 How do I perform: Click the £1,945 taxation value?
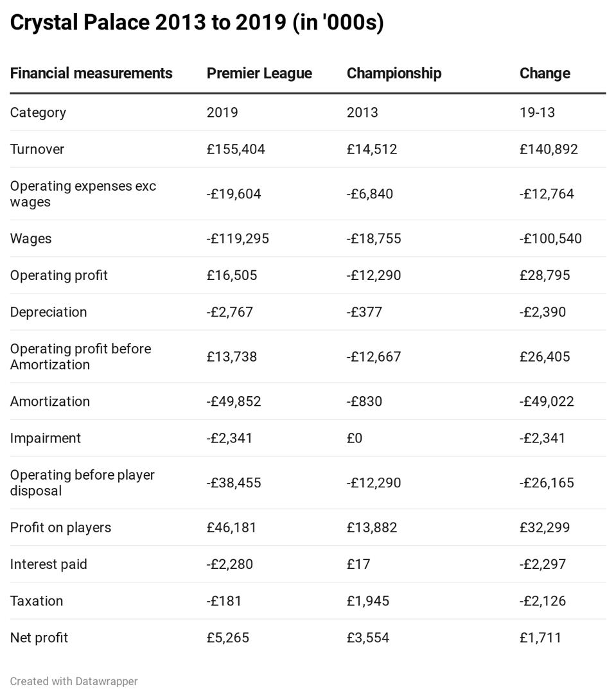368,601
